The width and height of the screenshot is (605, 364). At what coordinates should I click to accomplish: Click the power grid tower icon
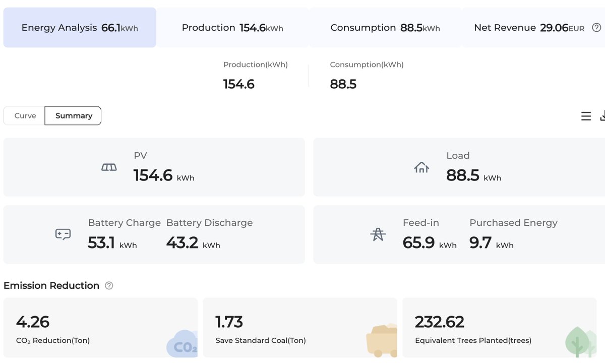[378, 234]
